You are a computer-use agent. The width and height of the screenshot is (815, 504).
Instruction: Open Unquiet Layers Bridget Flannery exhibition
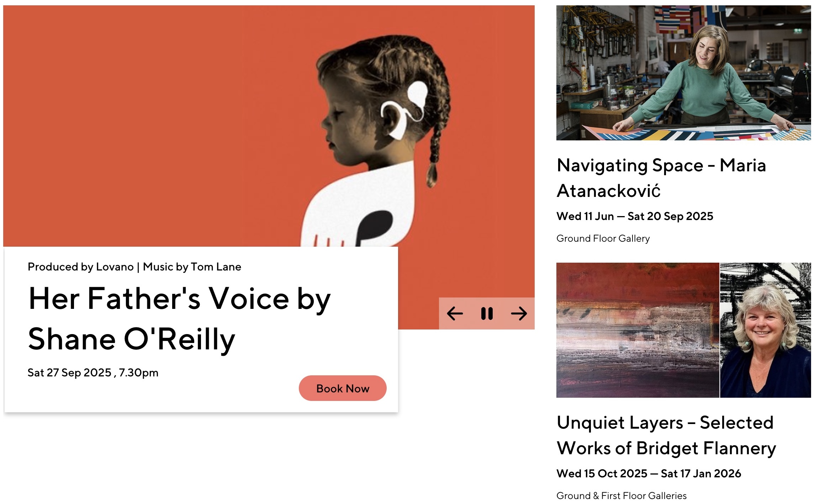point(666,435)
